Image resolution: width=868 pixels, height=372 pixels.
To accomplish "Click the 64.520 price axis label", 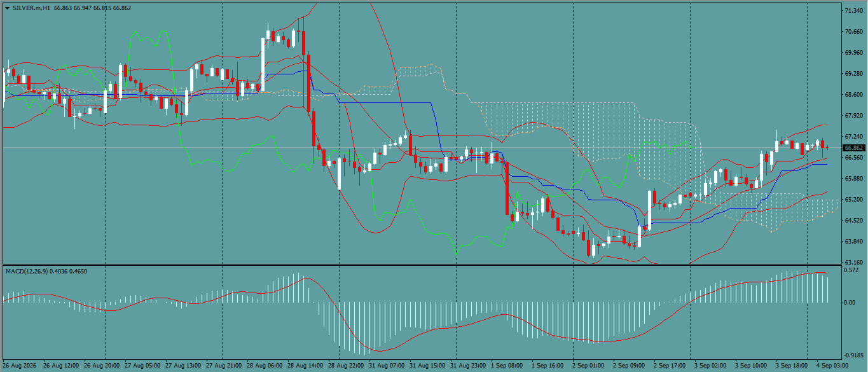I will (853, 221).
